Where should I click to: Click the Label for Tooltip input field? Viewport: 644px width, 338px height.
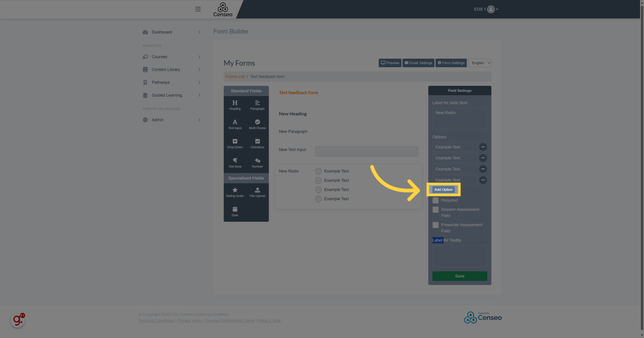tap(460, 256)
